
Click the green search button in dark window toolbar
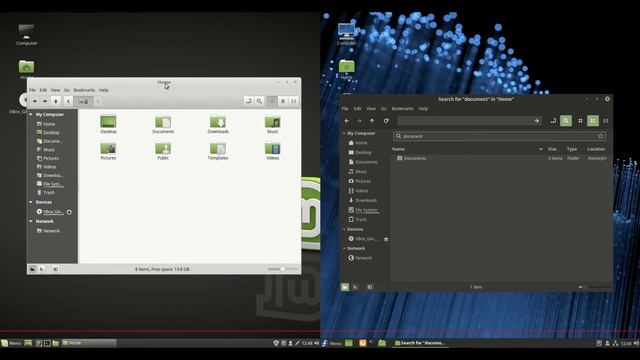coord(566,120)
